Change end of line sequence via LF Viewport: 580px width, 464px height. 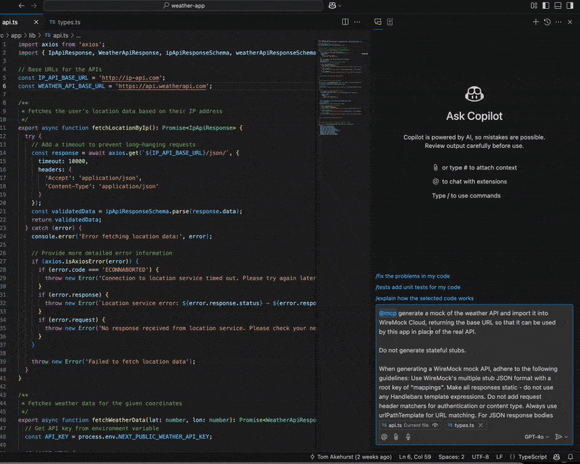coord(499,457)
